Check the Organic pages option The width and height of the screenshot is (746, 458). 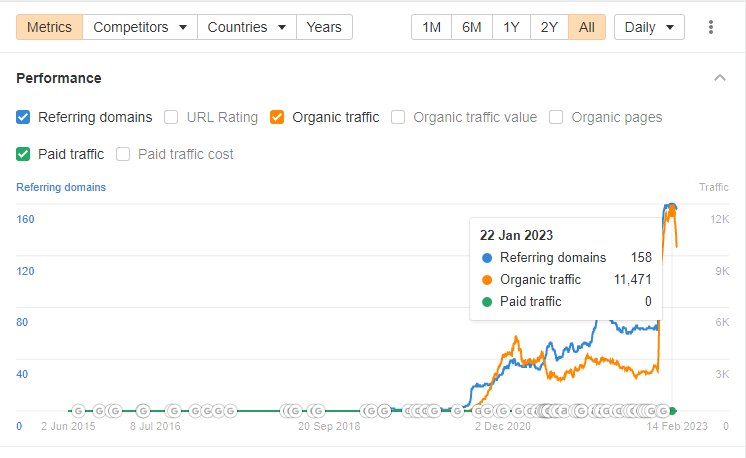click(556, 117)
